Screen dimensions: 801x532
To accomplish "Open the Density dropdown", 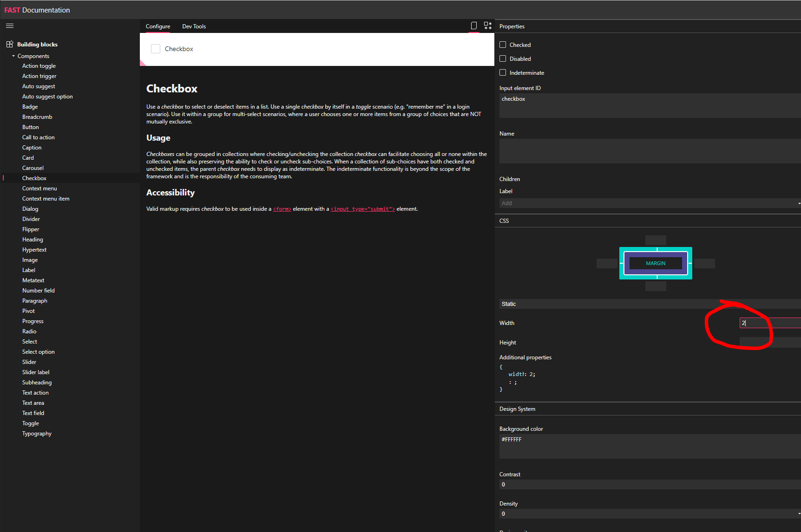I will pyautogui.click(x=798, y=513).
